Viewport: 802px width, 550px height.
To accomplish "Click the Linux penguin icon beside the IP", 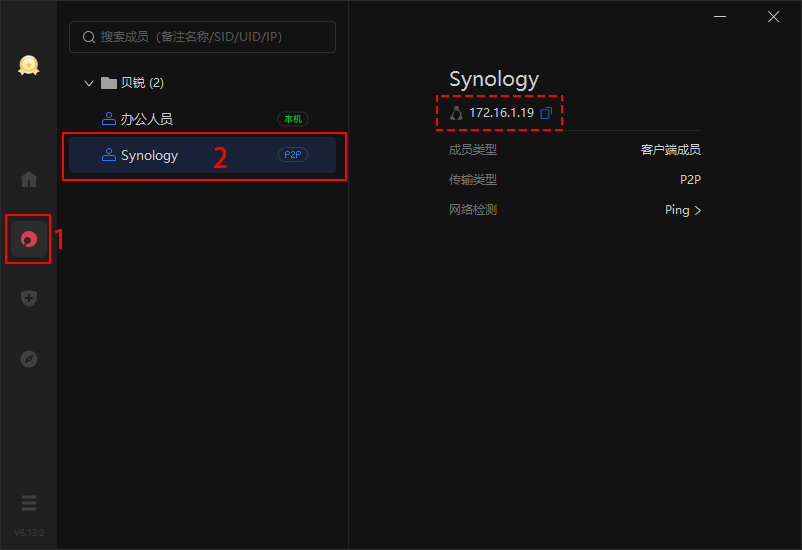I will coord(456,113).
